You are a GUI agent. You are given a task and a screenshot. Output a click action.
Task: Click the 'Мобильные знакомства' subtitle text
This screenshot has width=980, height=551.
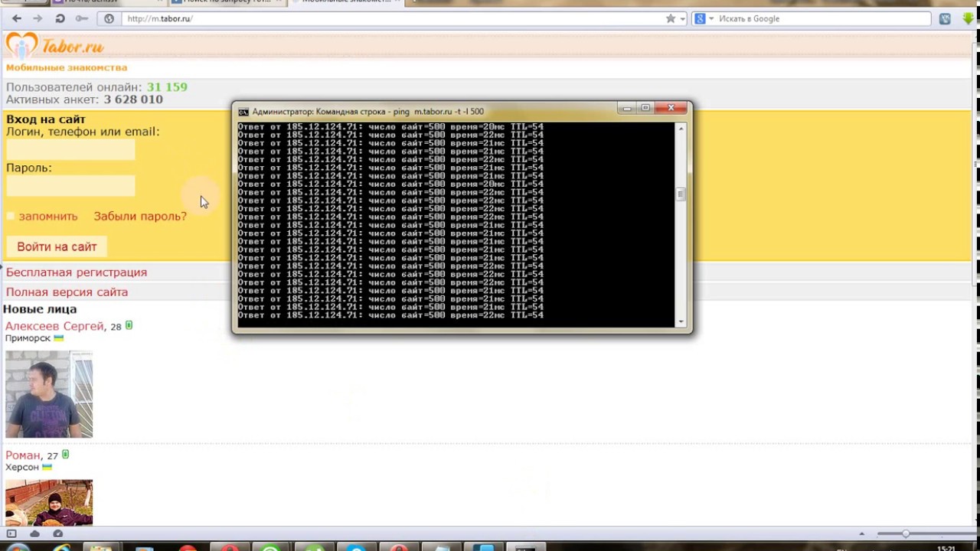pos(67,67)
